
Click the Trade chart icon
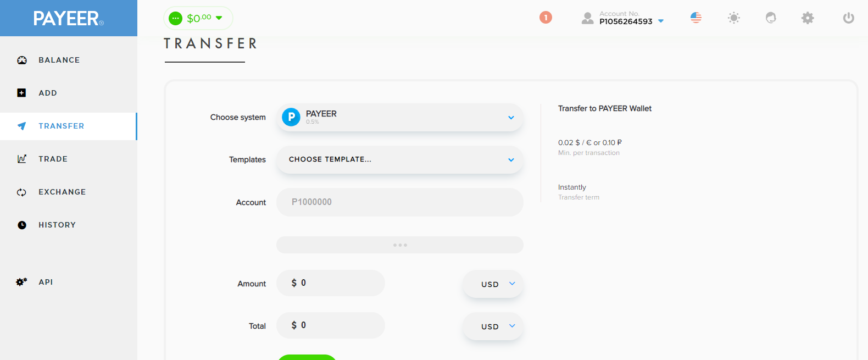click(x=21, y=159)
